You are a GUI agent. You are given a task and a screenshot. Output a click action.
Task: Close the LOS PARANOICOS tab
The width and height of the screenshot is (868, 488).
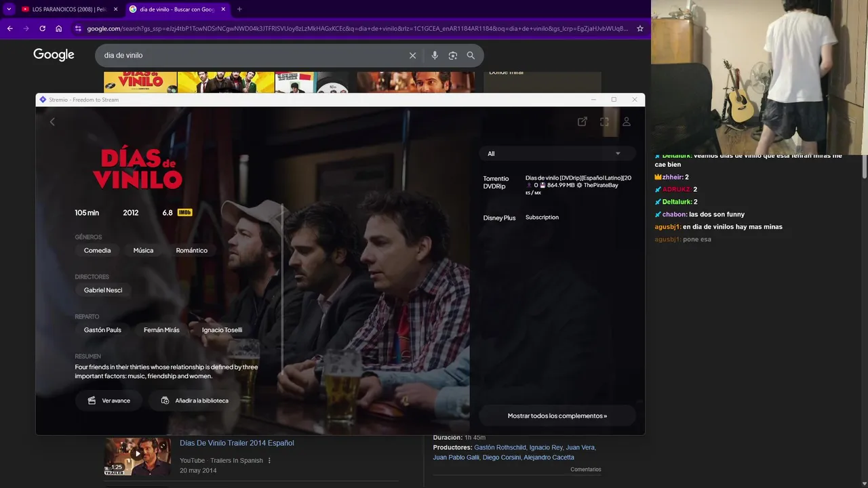(115, 9)
